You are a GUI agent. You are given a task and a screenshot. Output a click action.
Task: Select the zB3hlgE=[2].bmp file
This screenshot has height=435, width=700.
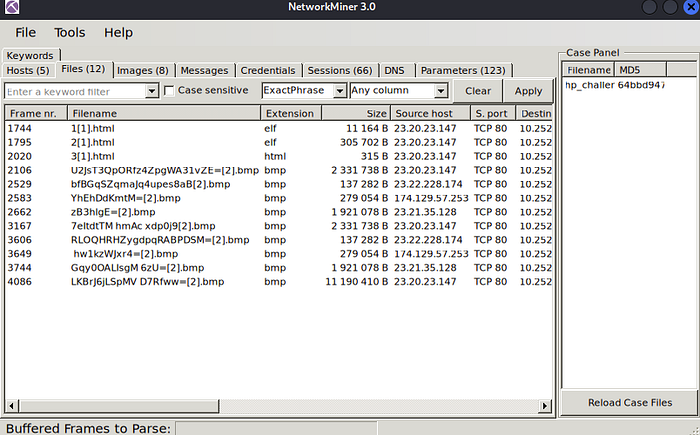point(113,212)
